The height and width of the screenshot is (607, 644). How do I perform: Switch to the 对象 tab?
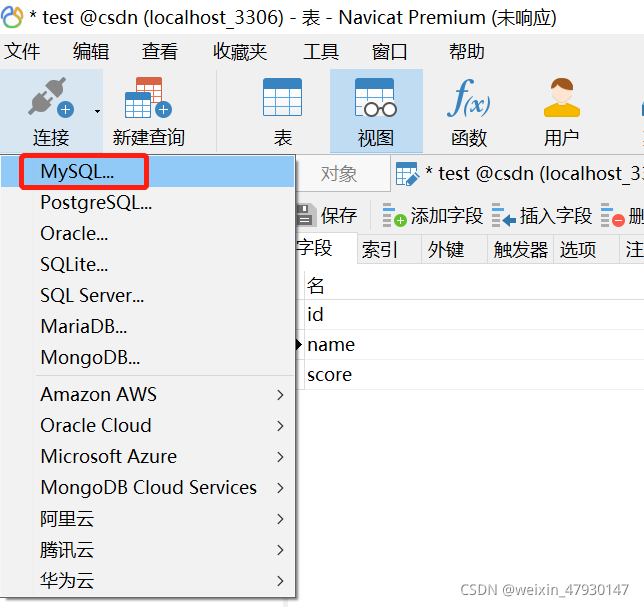[343, 174]
